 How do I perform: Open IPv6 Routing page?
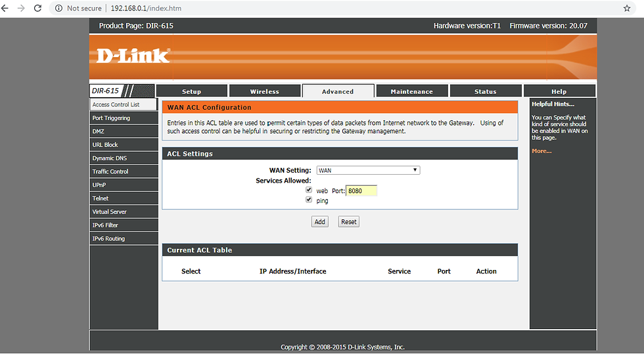[x=124, y=238]
